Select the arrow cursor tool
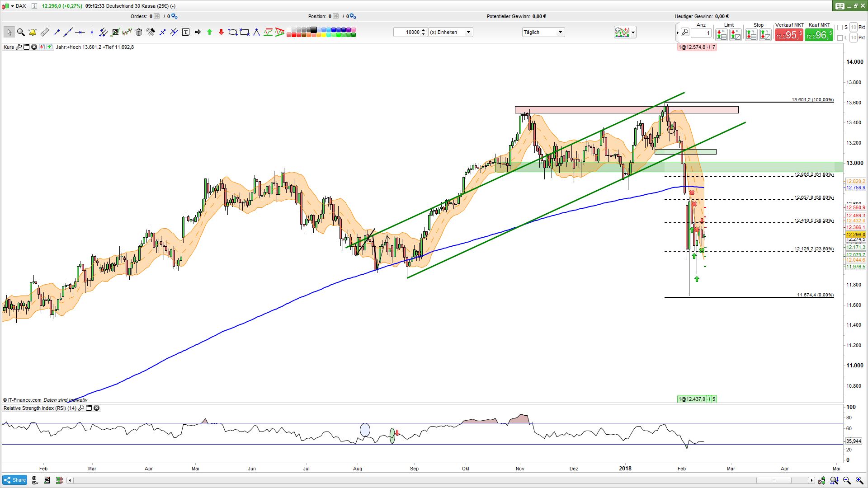Image resolution: width=868 pixels, height=488 pixels. (x=9, y=32)
